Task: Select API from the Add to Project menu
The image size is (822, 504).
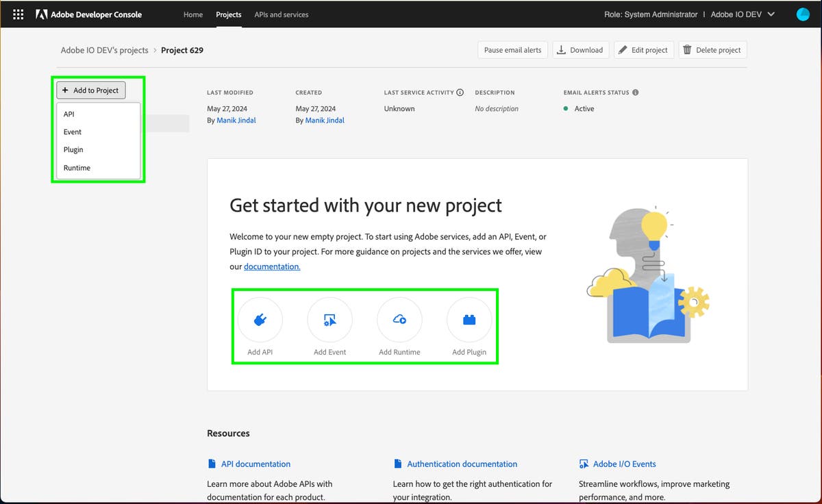Action: click(x=69, y=114)
